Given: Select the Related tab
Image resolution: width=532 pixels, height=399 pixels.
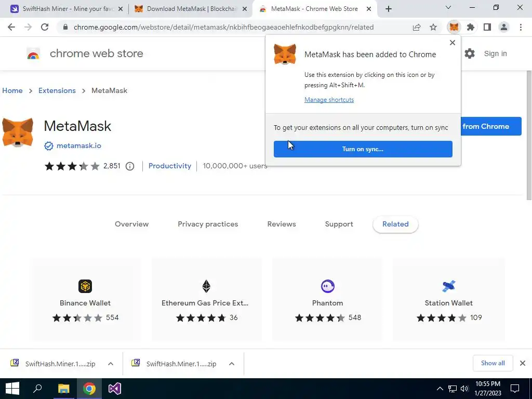Looking at the screenshot, I should (x=395, y=224).
